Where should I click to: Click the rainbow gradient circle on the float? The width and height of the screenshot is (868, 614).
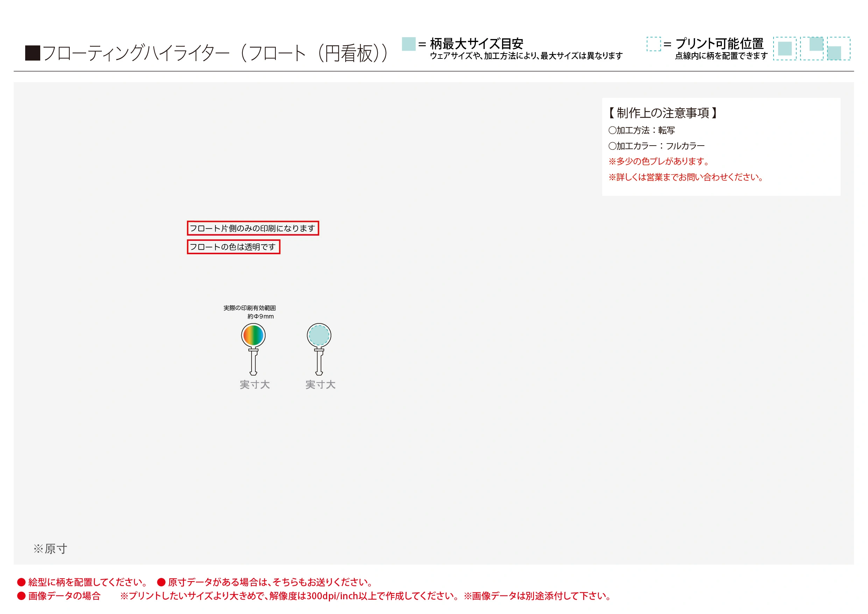coord(253,335)
